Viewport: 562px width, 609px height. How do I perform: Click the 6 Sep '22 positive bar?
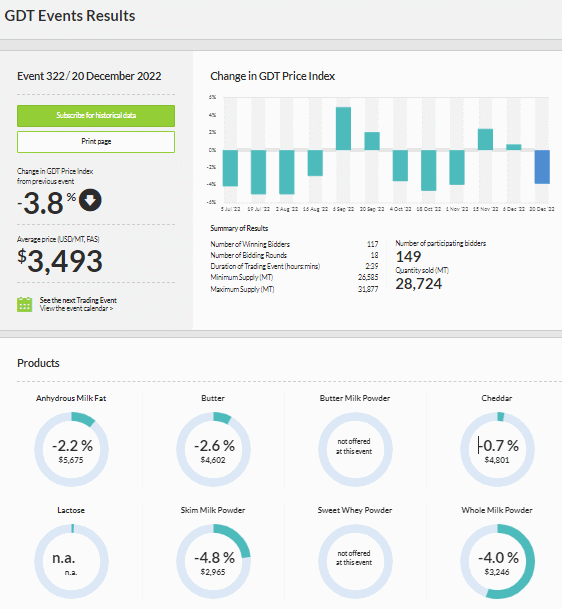point(343,129)
